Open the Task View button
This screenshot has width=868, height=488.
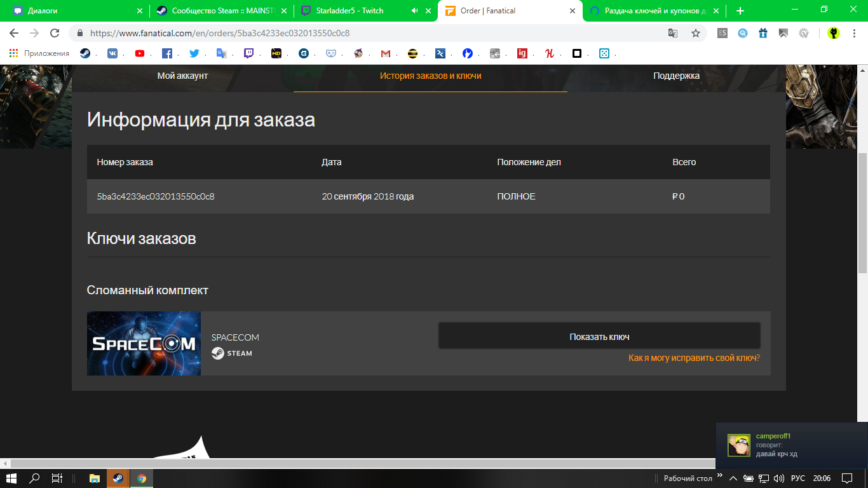click(57, 478)
